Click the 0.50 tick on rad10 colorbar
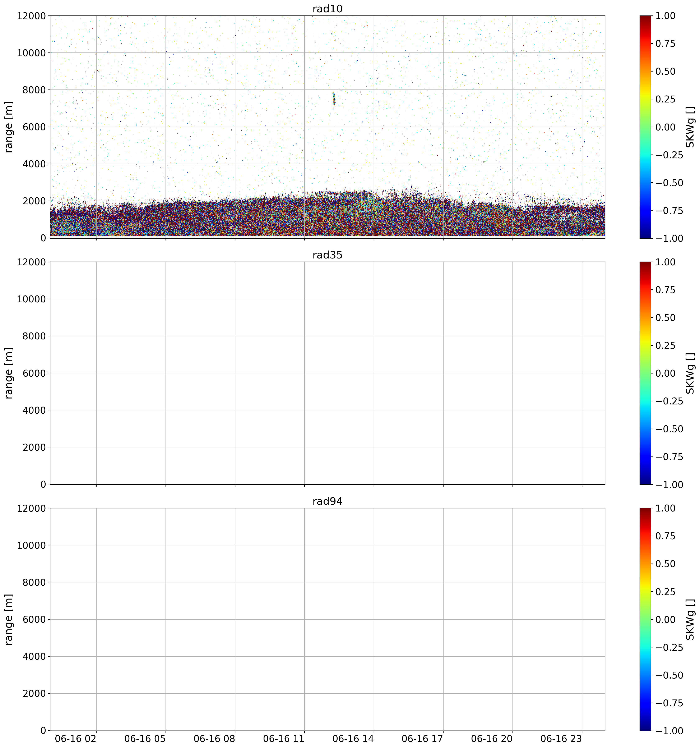 click(665, 72)
